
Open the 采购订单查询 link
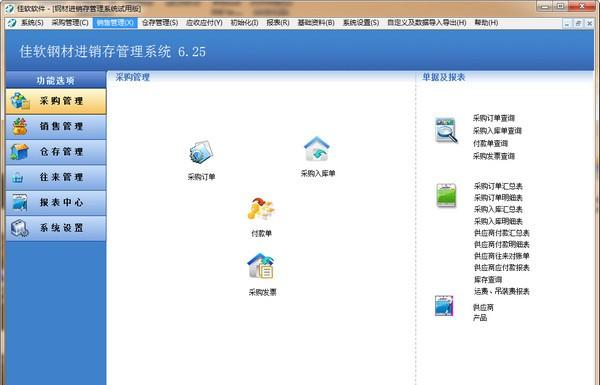(x=494, y=118)
